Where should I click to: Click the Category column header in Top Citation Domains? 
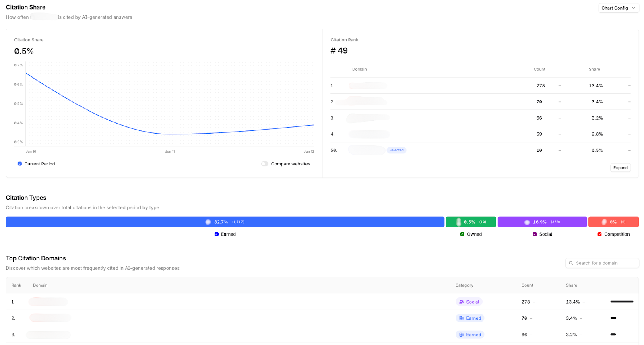tap(464, 285)
